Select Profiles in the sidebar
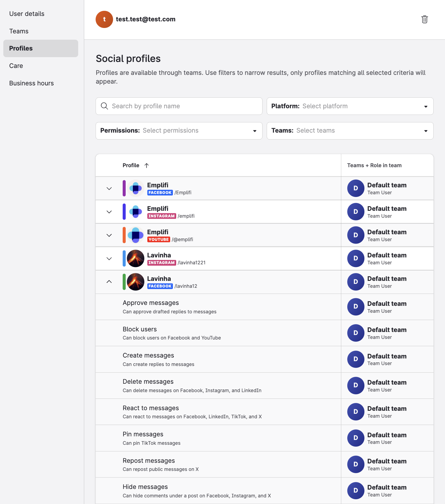Screen dimensions: 445x504 tap(41, 48)
